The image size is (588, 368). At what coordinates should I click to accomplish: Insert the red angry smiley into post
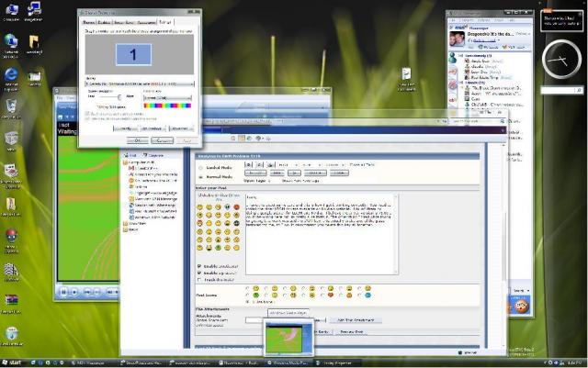coord(237,206)
